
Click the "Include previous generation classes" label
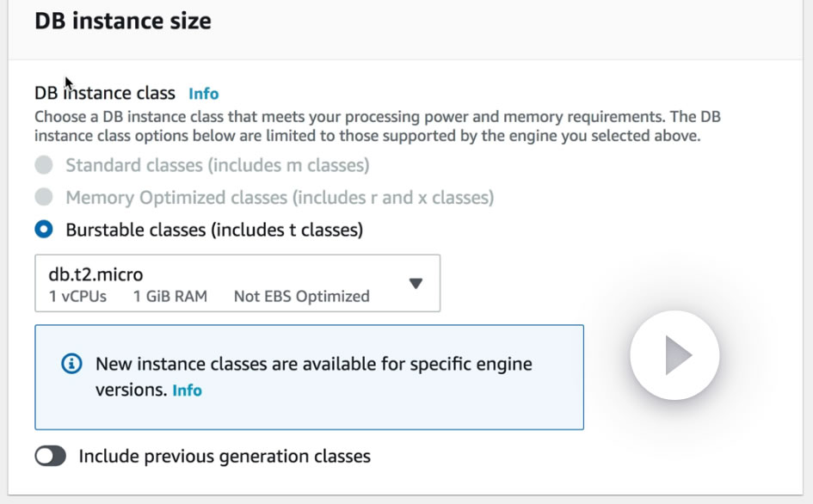point(225,456)
